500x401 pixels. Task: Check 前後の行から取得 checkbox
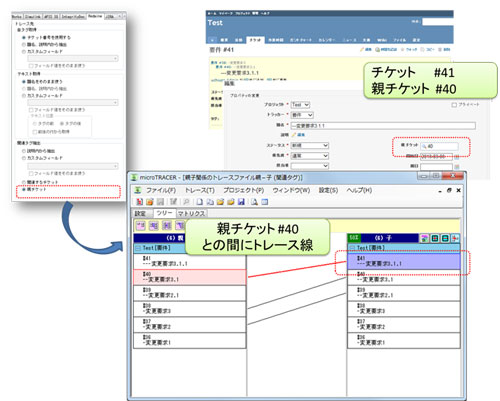click(x=34, y=132)
